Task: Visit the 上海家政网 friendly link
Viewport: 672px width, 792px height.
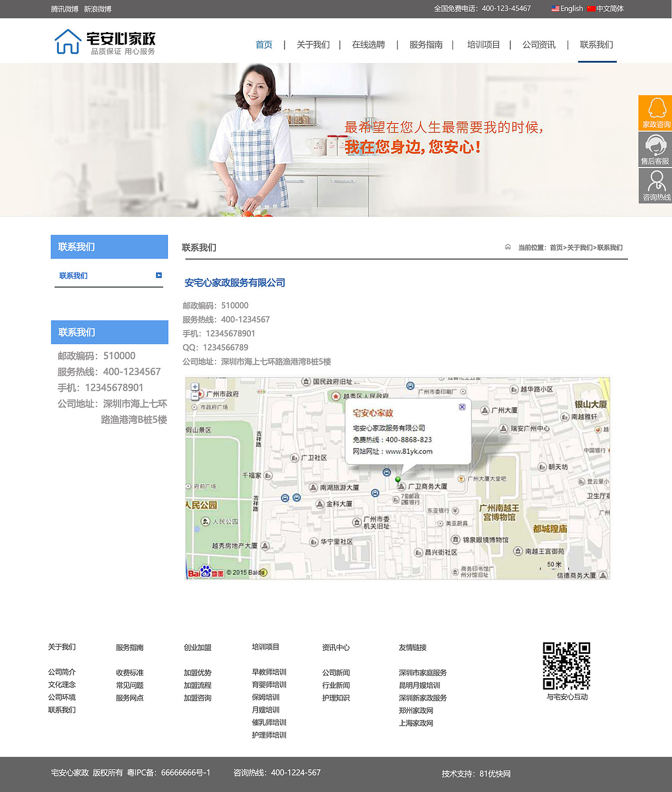Action: 416,723
